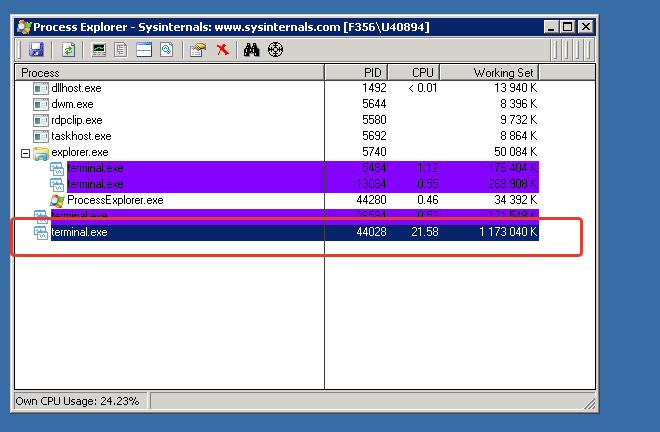
Task: Click the Process Explorer title bar icon
Action: (24, 27)
